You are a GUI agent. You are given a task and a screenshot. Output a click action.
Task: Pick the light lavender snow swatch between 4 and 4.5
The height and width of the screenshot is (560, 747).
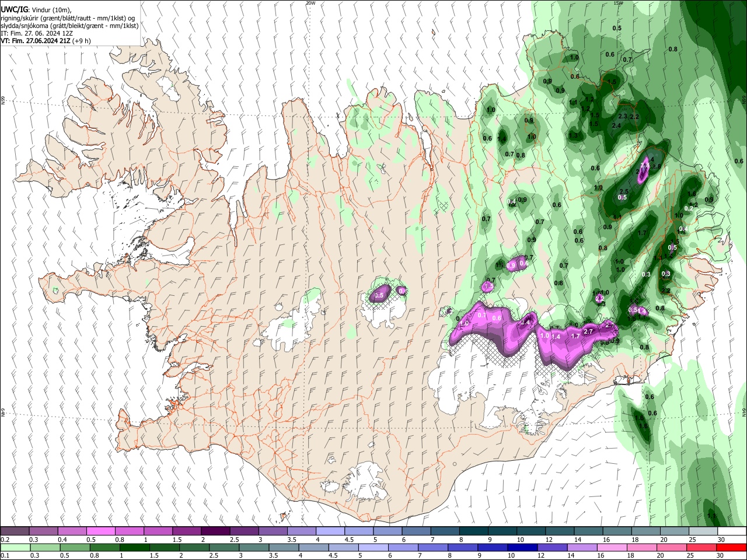pos(330,531)
